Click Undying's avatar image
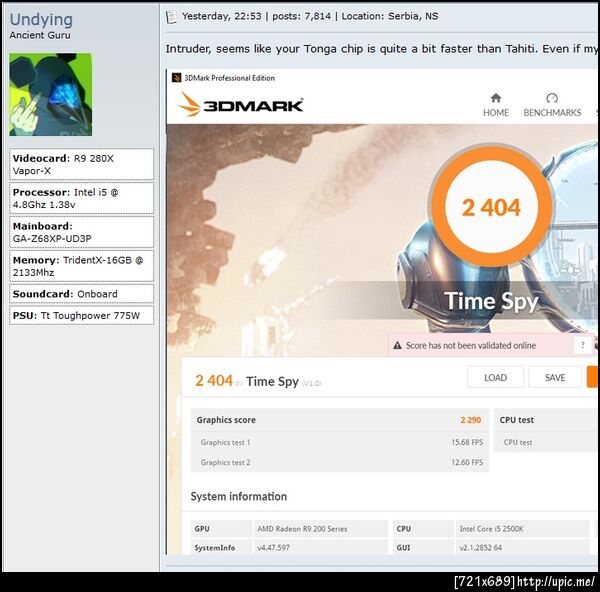 pyautogui.click(x=51, y=95)
